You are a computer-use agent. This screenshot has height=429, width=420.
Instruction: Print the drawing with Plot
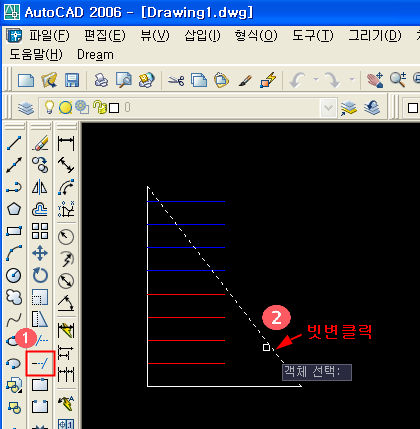pos(101,80)
